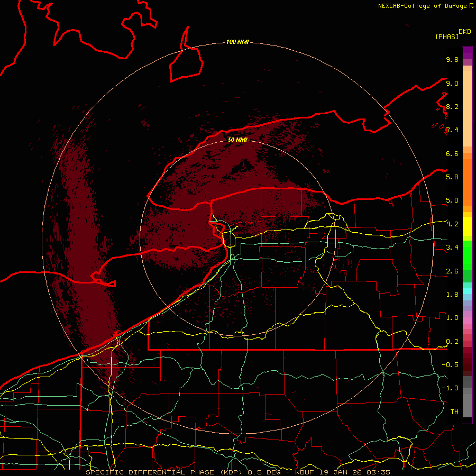Click the 1.0 color scale value
The image size is (476, 476).
[452, 318]
